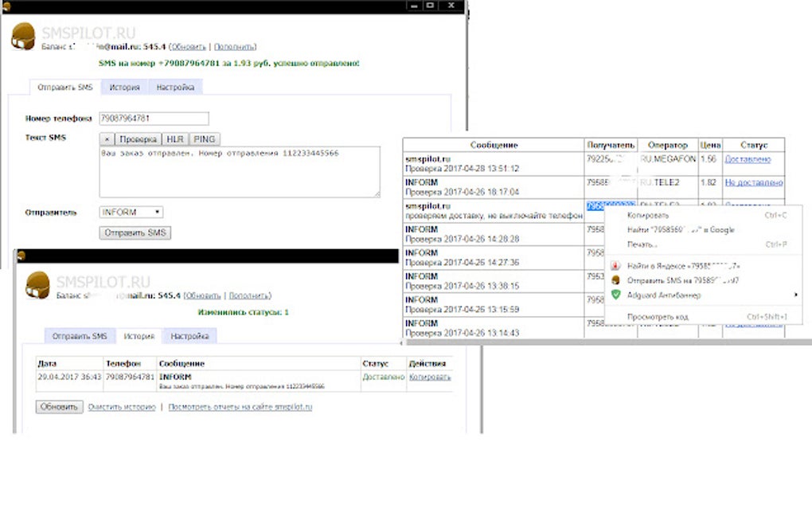
Task: Click the Adguard green shield icon
Action: (x=615, y=295)
